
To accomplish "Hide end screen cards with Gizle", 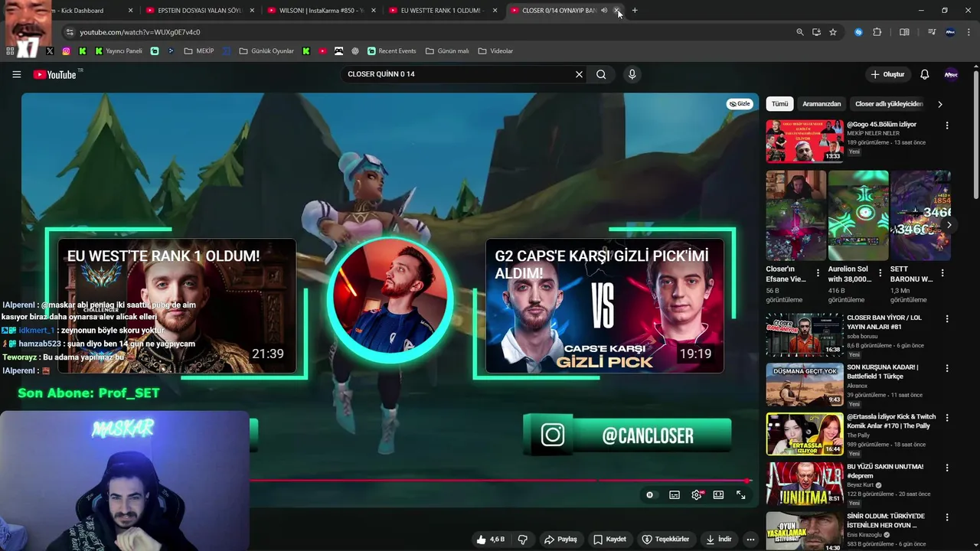I will pyautogui.click(x=740, y=103).
